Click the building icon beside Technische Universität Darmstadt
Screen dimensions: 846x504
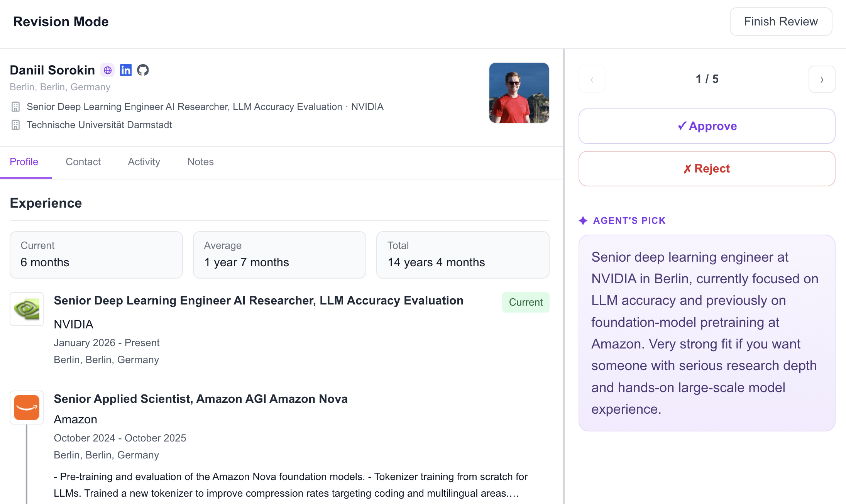pyautogui.click(x=15, y=125)
